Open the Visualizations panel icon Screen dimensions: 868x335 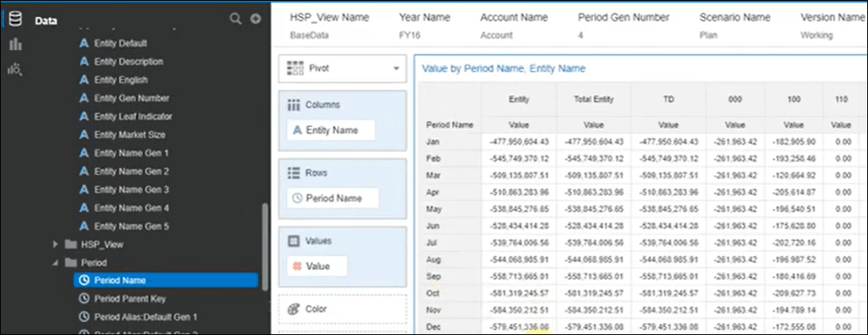pos(14,44)
